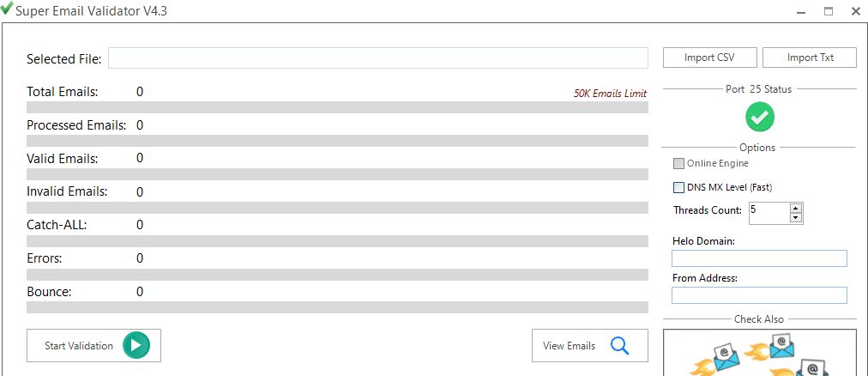
Task: Click into the Helo Domain field
Action: (x=759, y=258)
